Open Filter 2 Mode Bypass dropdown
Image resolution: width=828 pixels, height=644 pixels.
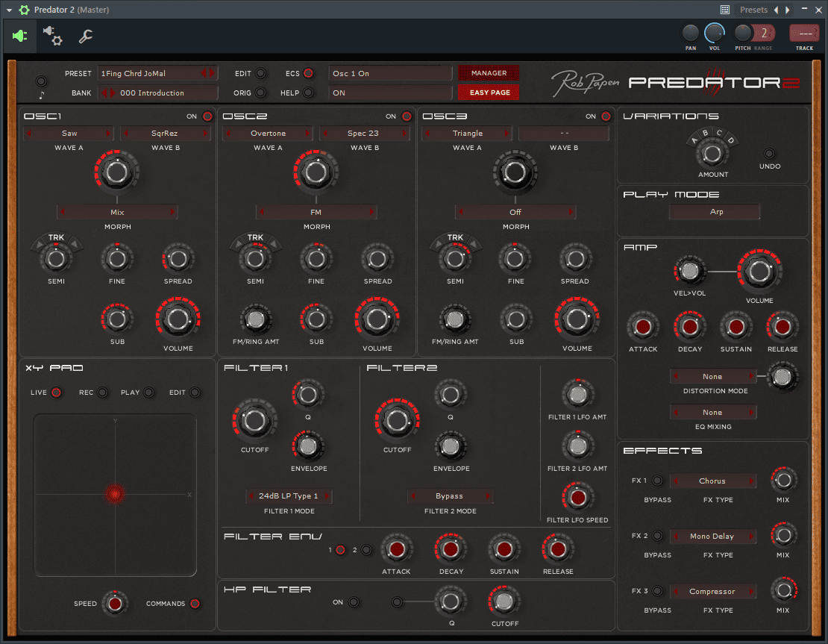click(x=450, y=496)
